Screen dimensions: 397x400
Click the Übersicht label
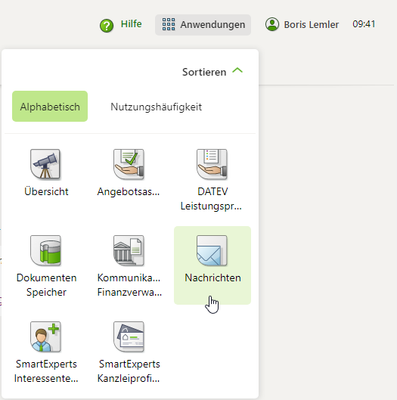point(46,191)
